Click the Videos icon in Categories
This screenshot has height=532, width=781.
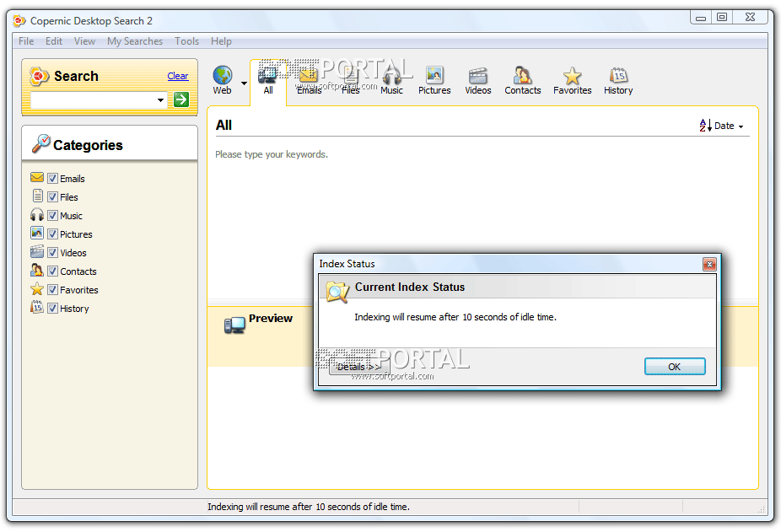point(37,251)
